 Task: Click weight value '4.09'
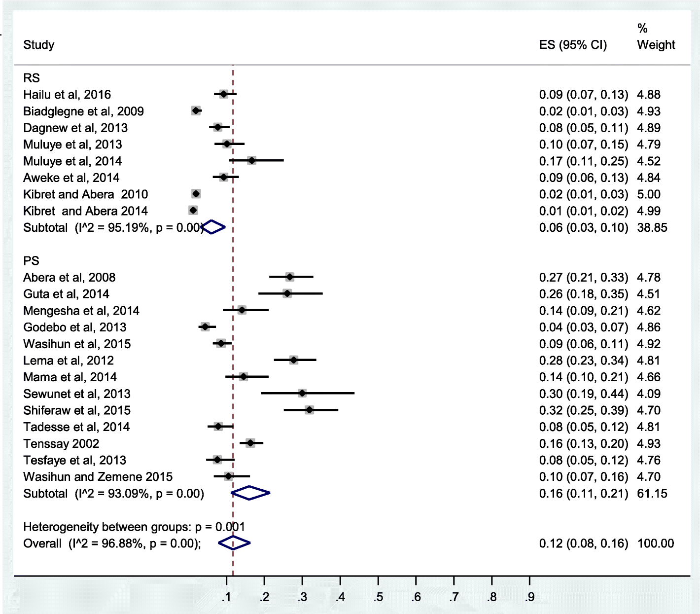(x=649, y=394)
